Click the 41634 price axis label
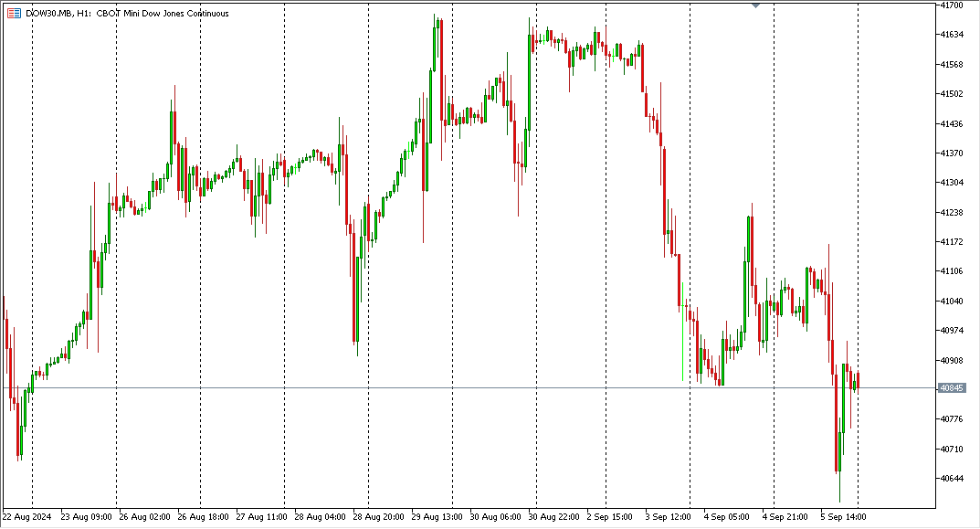980x529 pixels. [952, 35]
